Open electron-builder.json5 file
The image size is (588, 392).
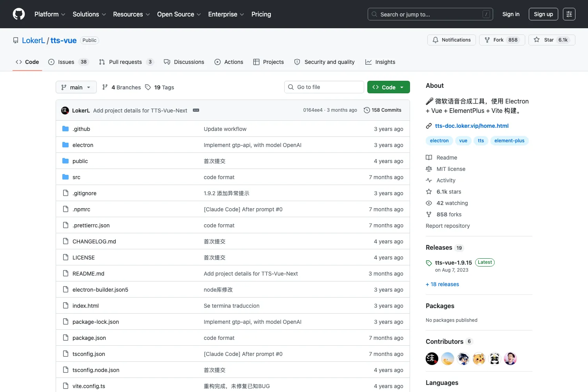pos(100,290)
